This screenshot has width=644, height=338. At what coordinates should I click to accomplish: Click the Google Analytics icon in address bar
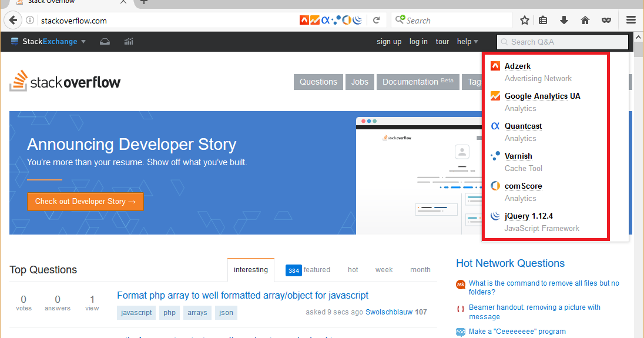(314, 20)
